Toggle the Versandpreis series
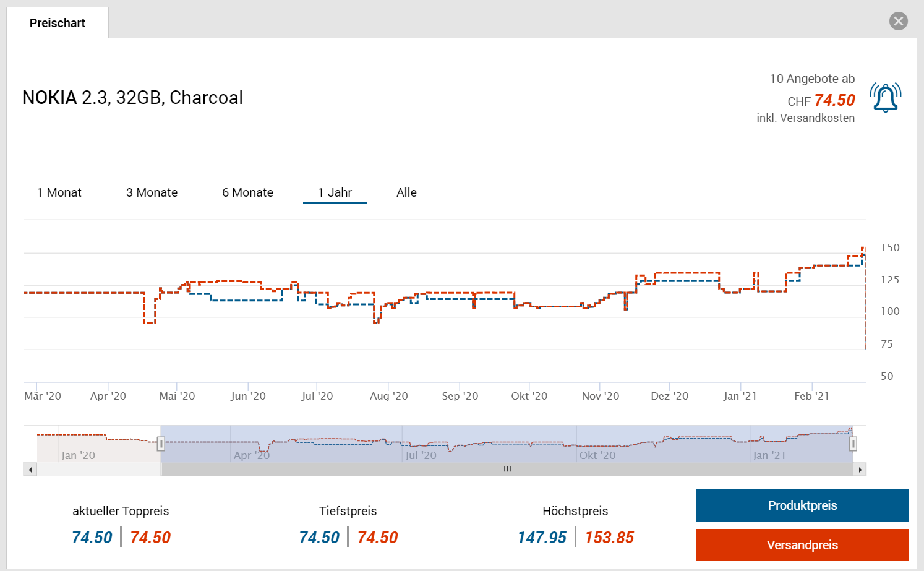This screenshot has width=924, height=571. (x=802, y=545)
